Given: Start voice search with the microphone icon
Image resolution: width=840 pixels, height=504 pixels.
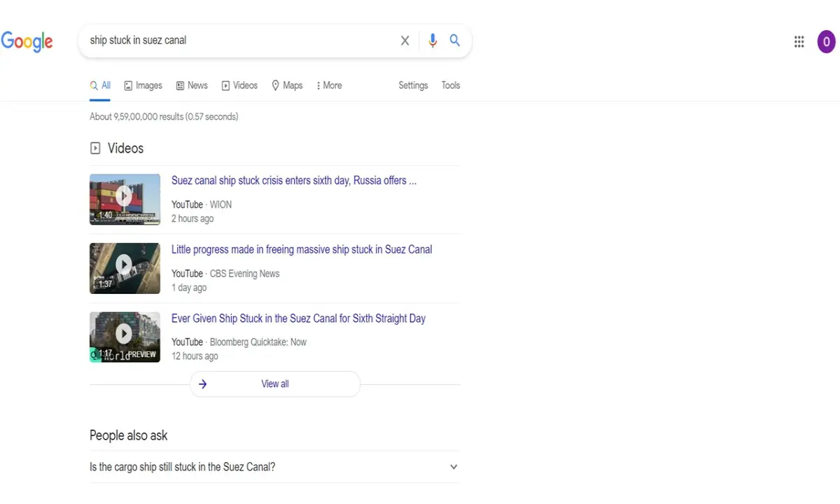Looking at the screenshot, I should pyautogui.click(x=433, y=41).
